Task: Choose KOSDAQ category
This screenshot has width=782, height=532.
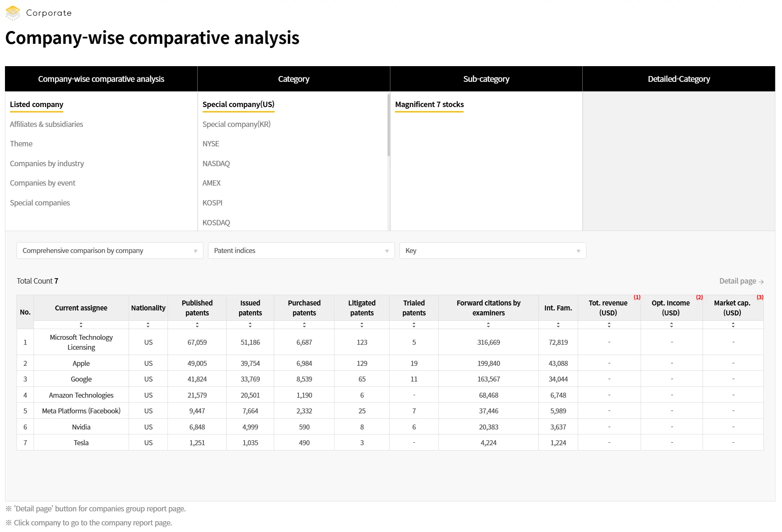Action: pyautogui.click(x=216, y=223)
